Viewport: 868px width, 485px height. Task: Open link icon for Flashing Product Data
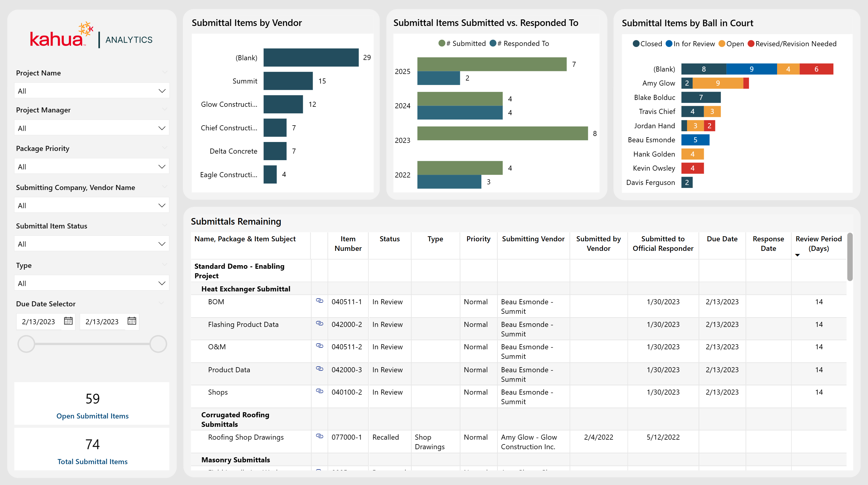[x=320, y=323]
